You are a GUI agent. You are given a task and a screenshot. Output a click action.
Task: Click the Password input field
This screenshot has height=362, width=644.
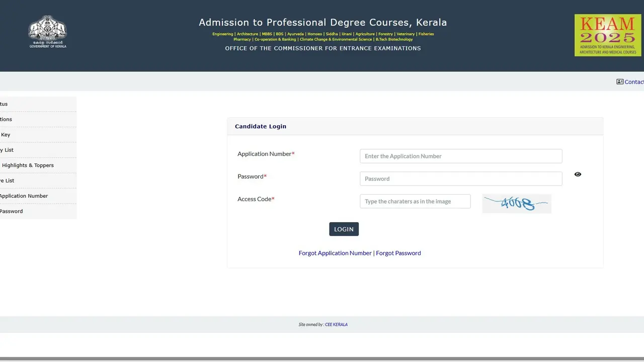(x=460, y=178)
